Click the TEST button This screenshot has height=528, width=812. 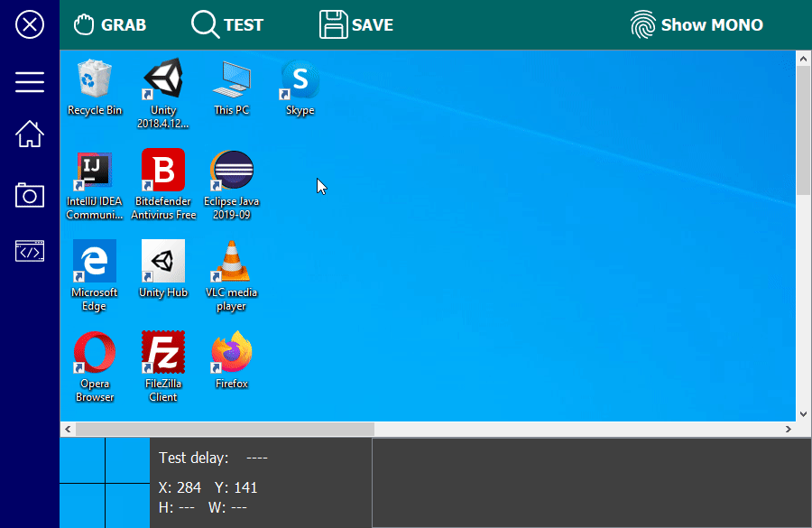click(x=227, y=24)
